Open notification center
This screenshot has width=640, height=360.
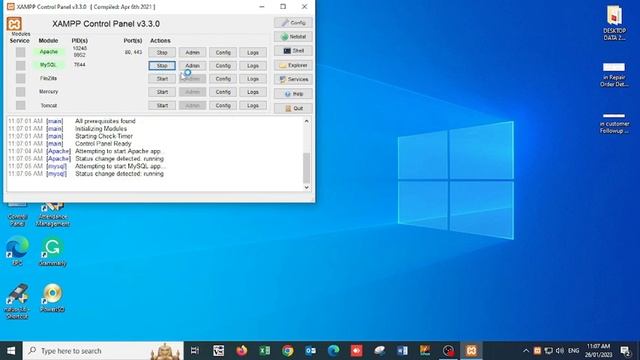[625, 351]
